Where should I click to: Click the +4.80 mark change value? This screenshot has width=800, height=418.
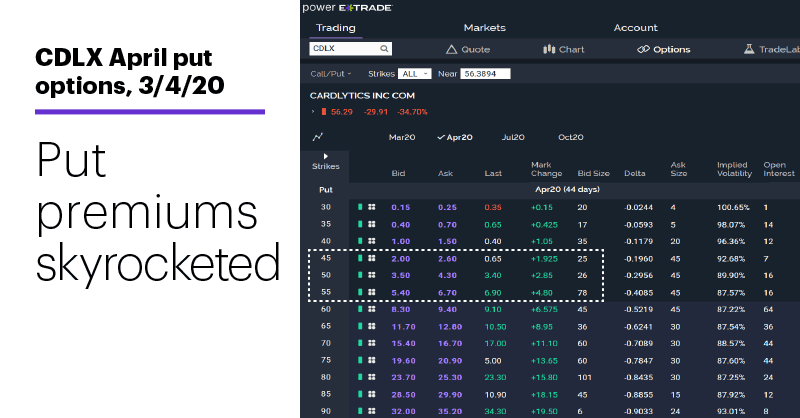542,293
